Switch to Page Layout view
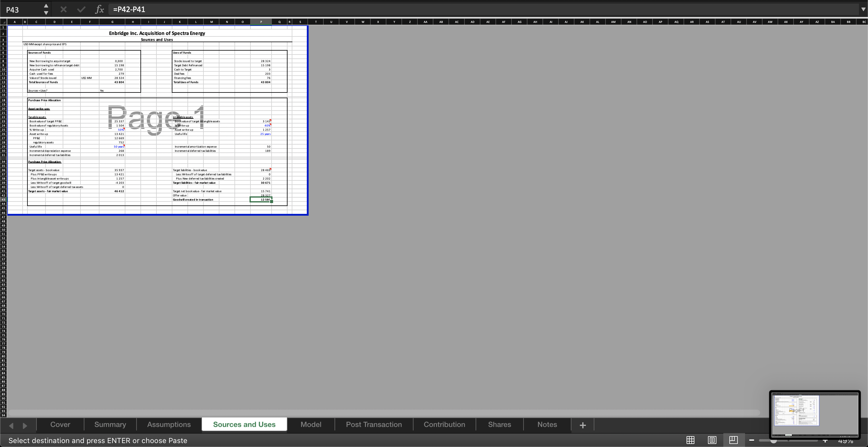The width and height of the screenshot is (868, 447). click(712, 440)
